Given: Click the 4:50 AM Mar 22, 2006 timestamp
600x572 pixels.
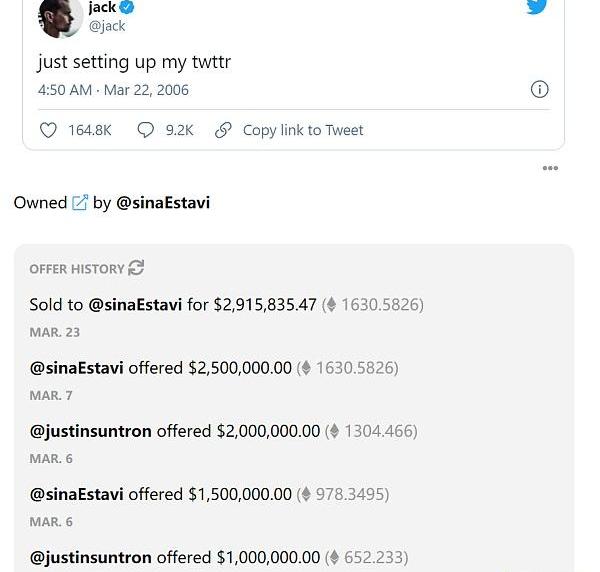Looking at the screenshot, I should pos(113,90).
